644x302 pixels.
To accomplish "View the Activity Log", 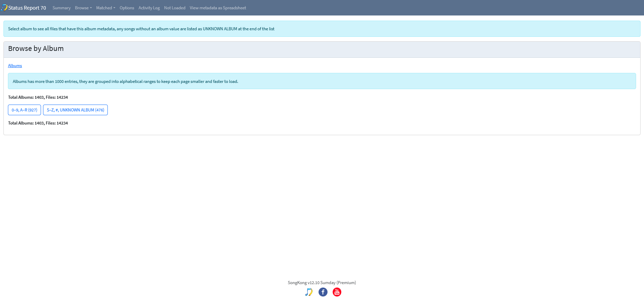I will [x=149, y=8].
